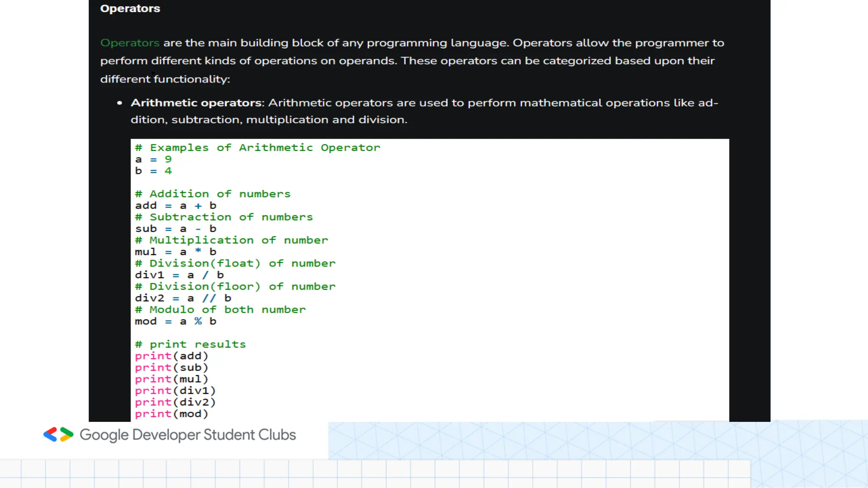Click the plus operator in add line
The width and height of the screenshot is (868, 488).
coord(198,206)
